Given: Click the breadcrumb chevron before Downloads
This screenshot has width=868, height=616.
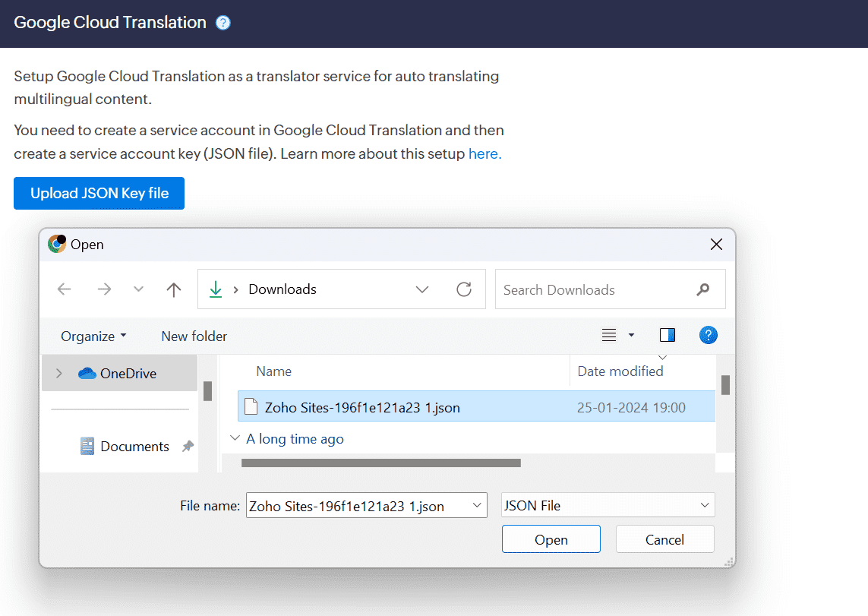Looking at the screenshot, I should click(x=236, y=289).
